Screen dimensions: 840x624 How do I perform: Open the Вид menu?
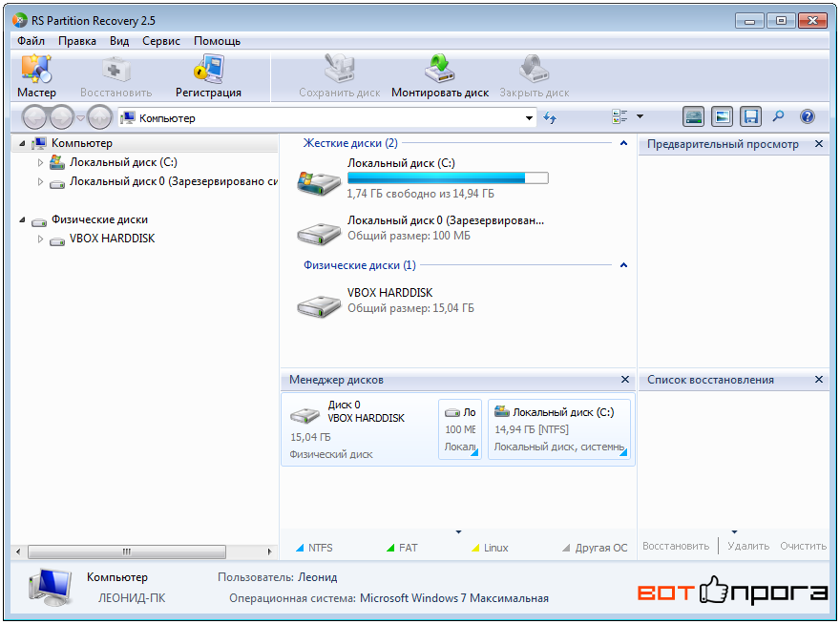click(x=119, y=41)
